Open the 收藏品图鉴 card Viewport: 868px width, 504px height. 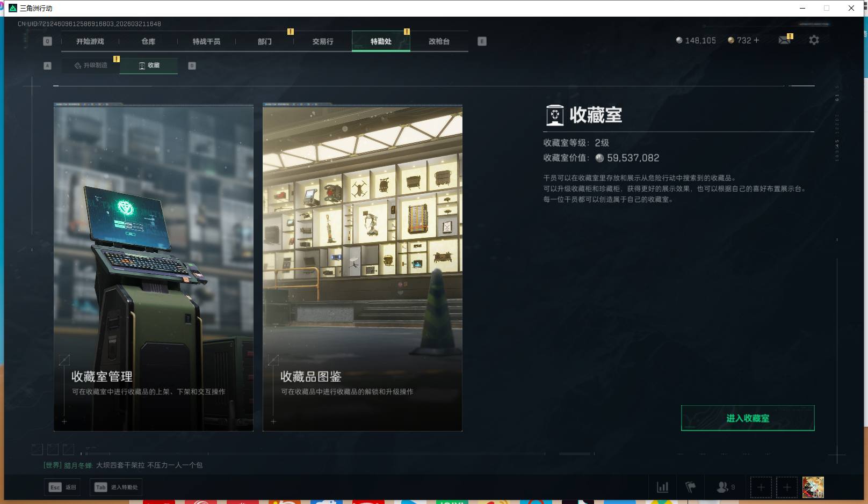362,268
